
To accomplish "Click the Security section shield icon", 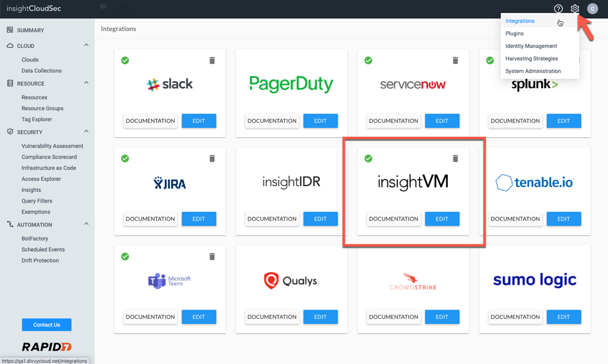I will (x=10, y=132).
